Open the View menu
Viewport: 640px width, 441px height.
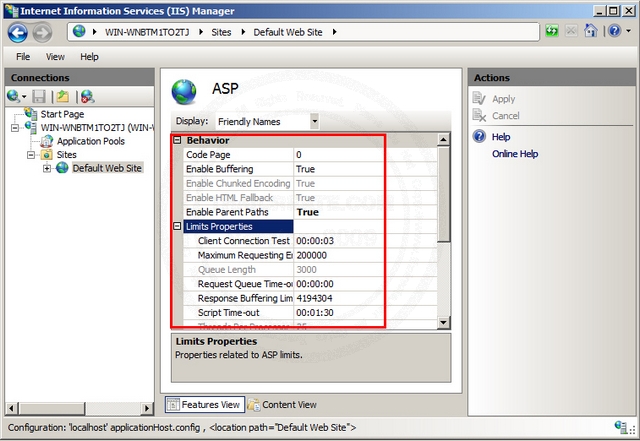point(55,57)
